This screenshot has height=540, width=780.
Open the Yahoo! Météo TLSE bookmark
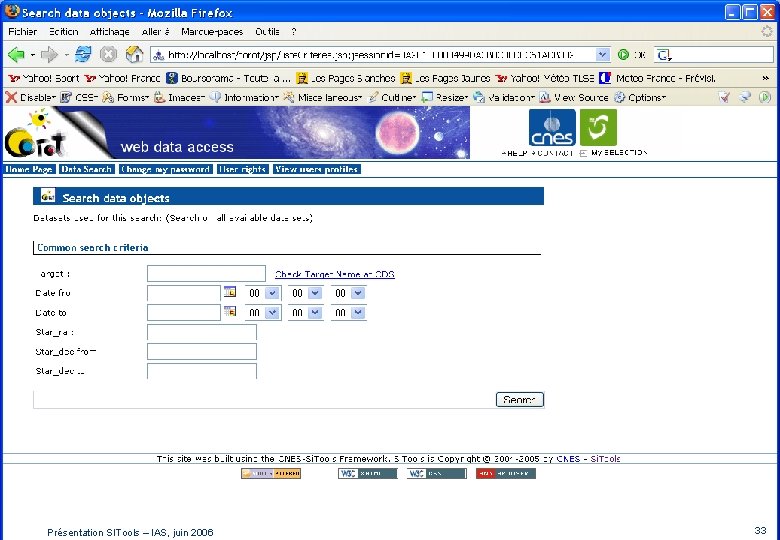pyautogui.click(x=545, y=78)
